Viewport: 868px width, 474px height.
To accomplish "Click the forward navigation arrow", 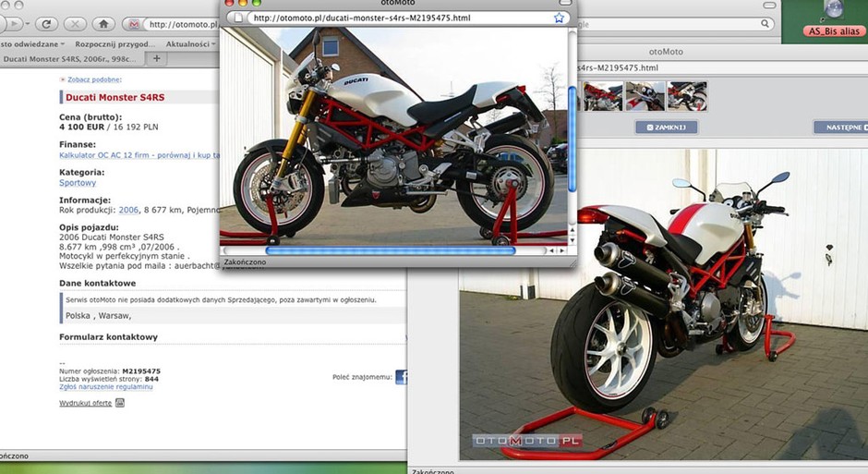I will pyautogui.click(x=15, y=24).
